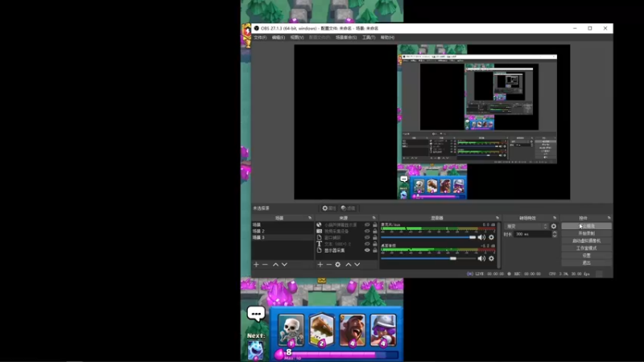Open the Desktop Audio channel gear menu
The image size is (644, 362).
[x=491, y=258]
